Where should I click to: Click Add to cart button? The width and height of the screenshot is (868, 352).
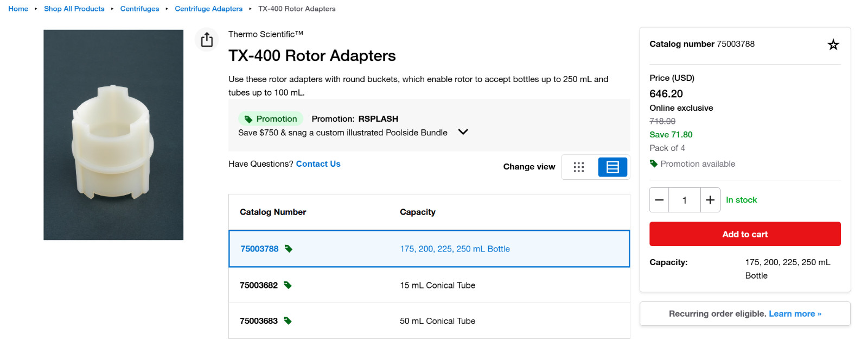point(745,234)
